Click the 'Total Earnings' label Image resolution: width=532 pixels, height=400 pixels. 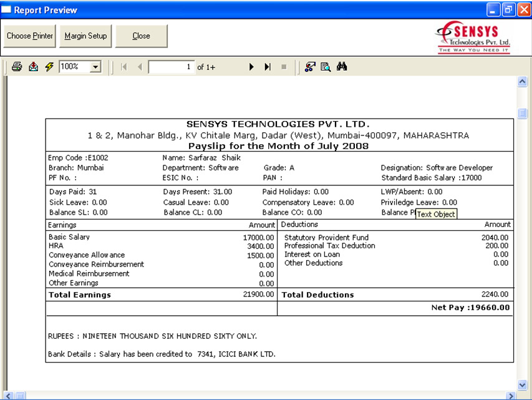(x=80, y=295)
